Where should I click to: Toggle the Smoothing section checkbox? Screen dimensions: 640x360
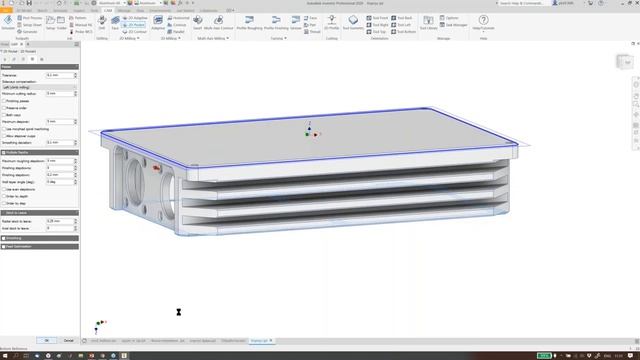pyautogui.click(x=4, y=238)
